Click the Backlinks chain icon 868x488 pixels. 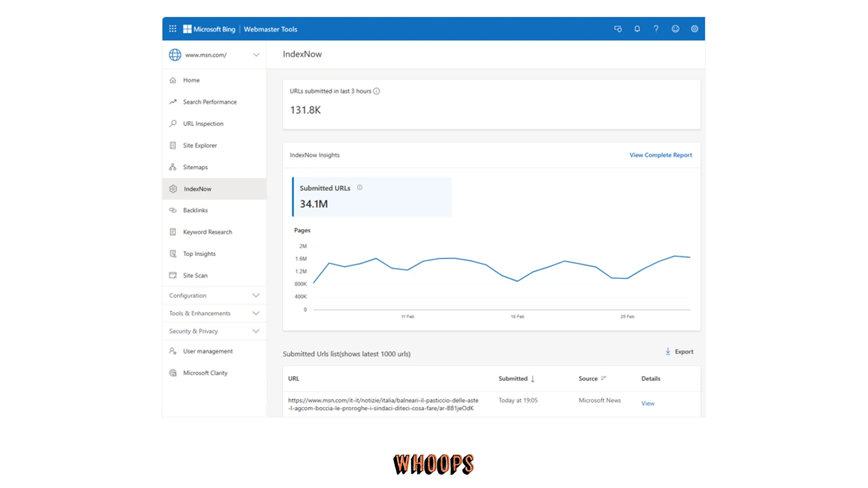(x=173, y=210)
